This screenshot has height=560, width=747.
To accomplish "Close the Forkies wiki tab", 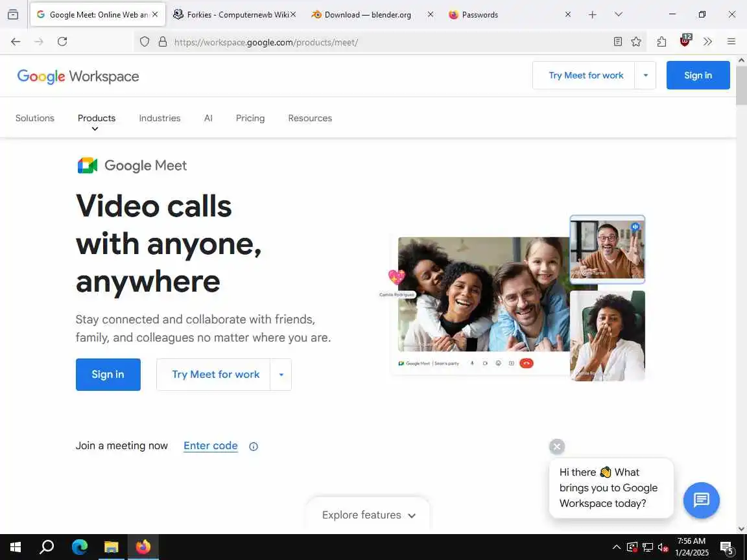I will [293, 15].
